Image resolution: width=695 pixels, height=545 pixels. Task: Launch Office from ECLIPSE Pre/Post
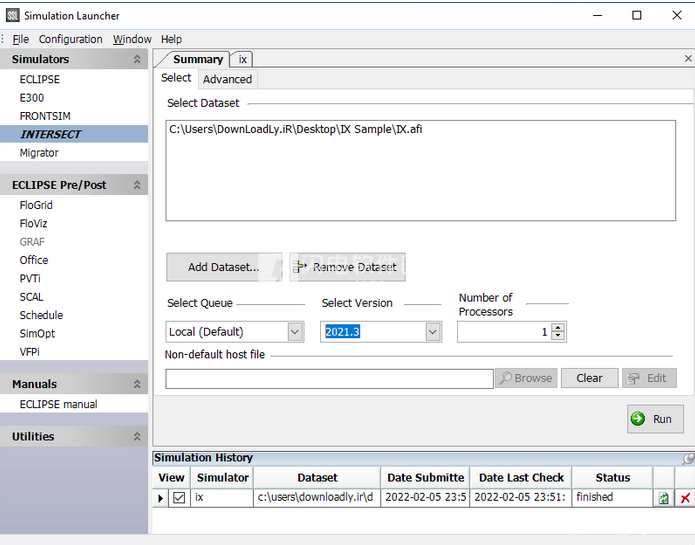[x=34, y=260]
